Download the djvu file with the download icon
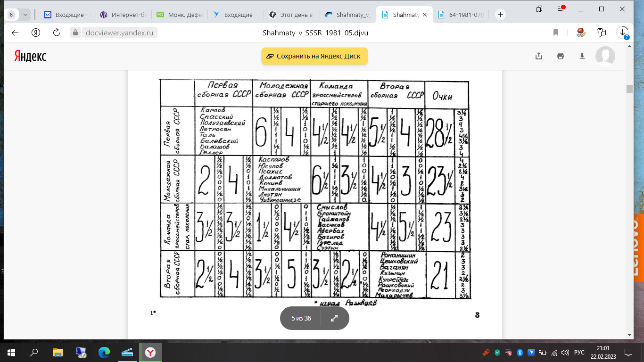Image resolution: width=644 pixels, height=362 pixels. [x=582, y=56]
